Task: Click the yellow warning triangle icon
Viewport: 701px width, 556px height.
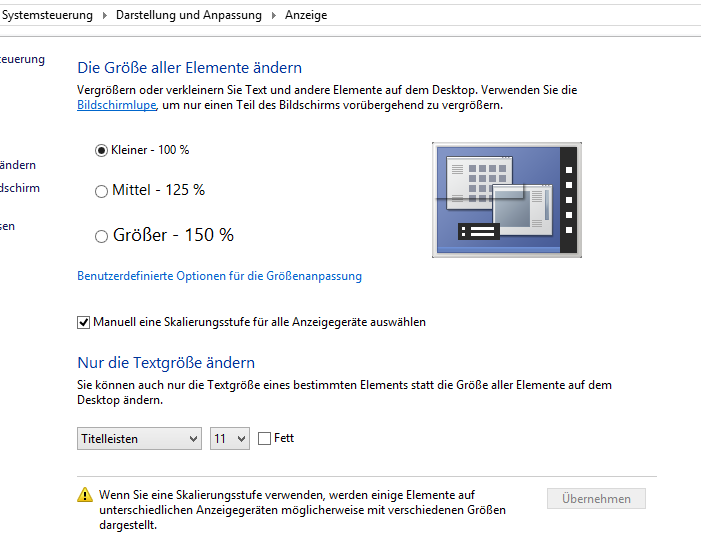Action: [85, 495]
